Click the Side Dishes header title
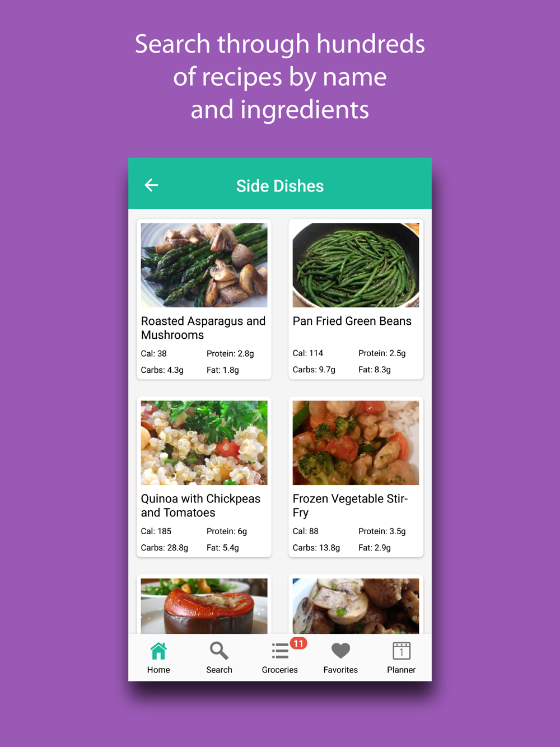The image size is (560, 747). [x=280, y=186]
